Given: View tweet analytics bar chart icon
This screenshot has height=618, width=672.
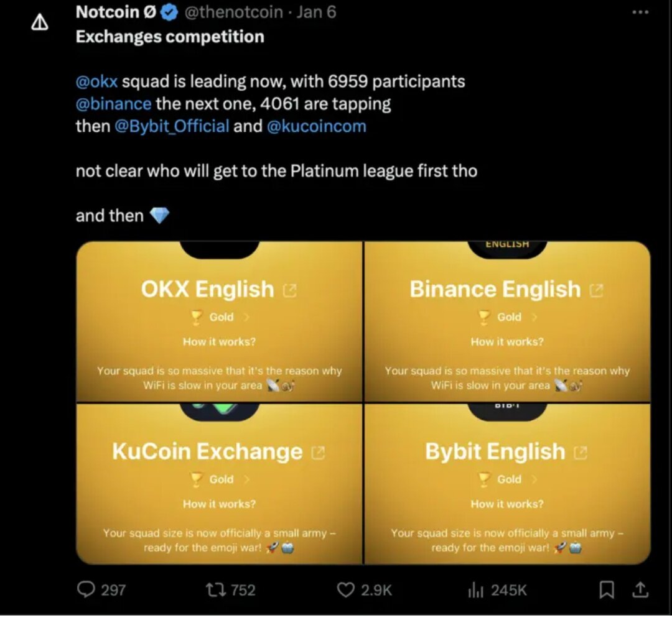Looking at the screenshot, I should (x=476, y=589).
